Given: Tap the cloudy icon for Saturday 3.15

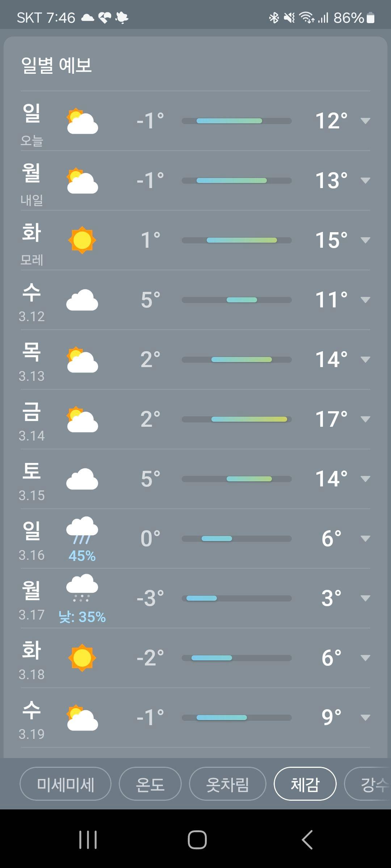Looking at the screenshot, I should 82,479.
